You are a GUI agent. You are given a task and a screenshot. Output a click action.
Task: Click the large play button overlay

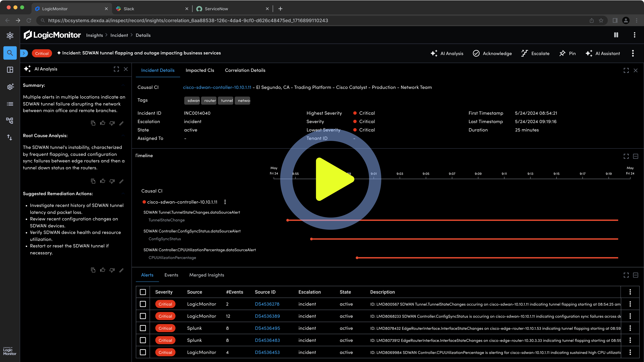pos(330,179)
